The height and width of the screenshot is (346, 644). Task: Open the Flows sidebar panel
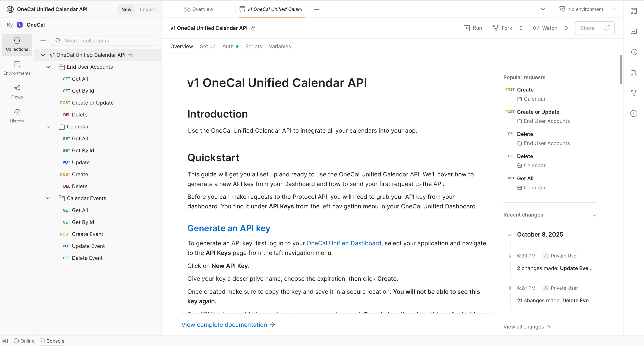click(x=17, y=92)
